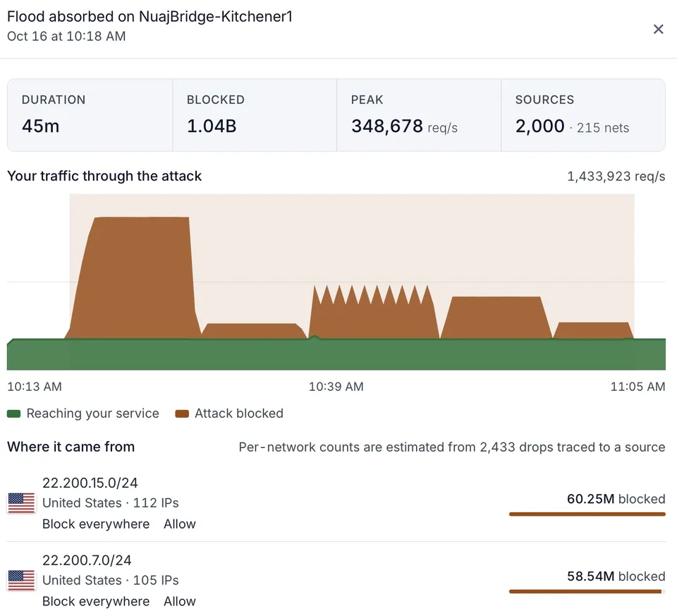Click the sawtooth attack segment in chart
The width and height of the screenshot is (677, 616).
372,313
